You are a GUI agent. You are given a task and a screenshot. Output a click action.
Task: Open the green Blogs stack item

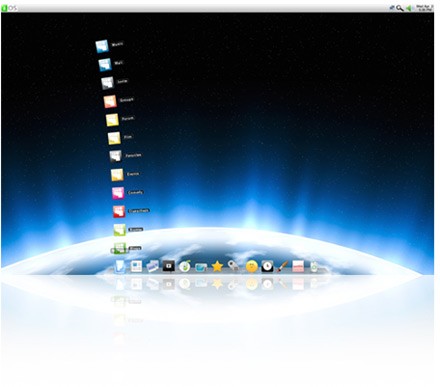[120, 248]
